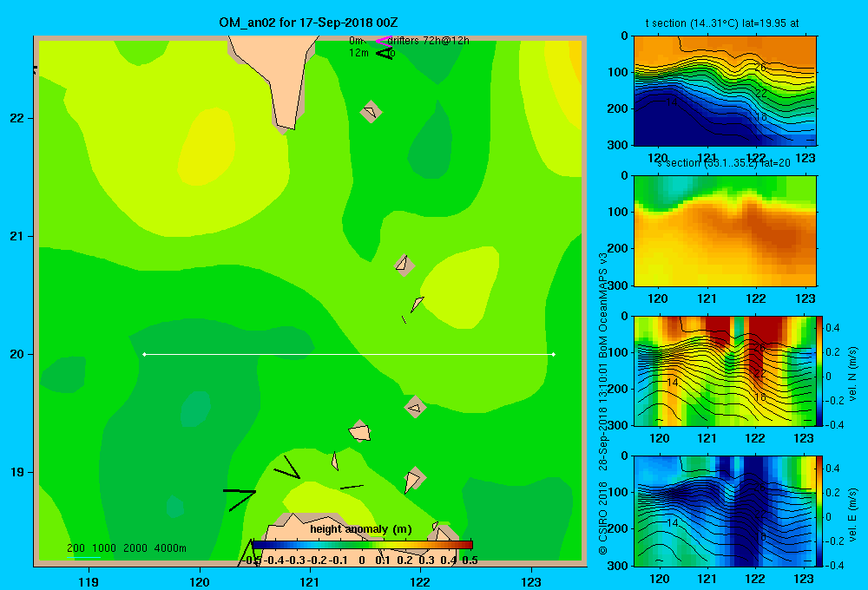Screen dimensions: 868x590
Task: Click the '14' isotherm label in temperature section
Action: 671,102
